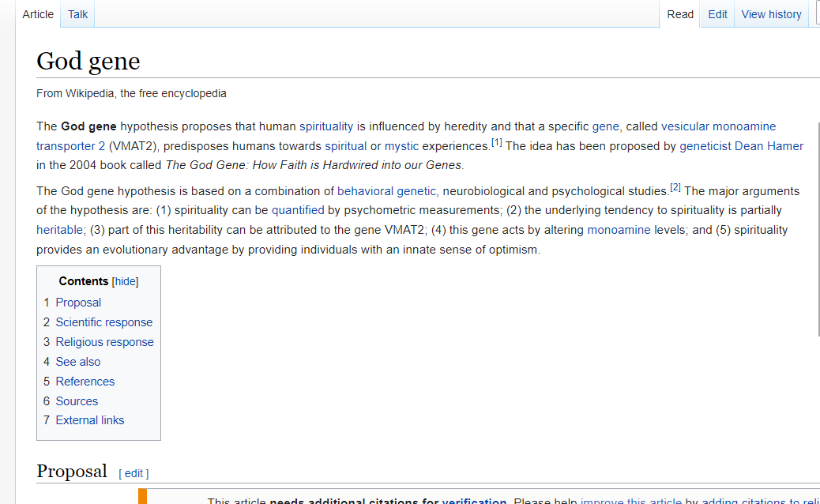
Task: Open the monoamine link in second paragraph
Action: tap(619, 230)
